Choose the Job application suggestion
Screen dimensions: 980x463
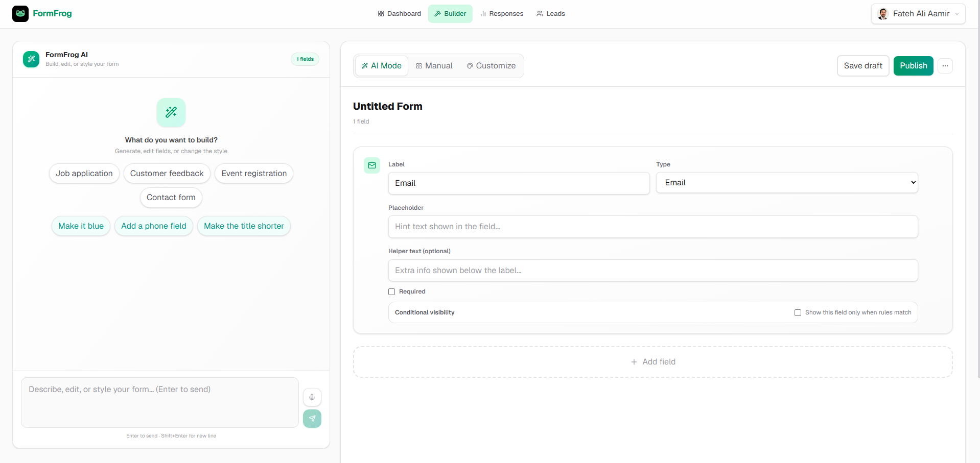[x=84, y=174]
